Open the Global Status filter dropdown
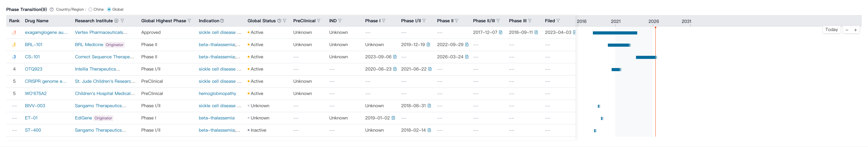 coord(285,21)
